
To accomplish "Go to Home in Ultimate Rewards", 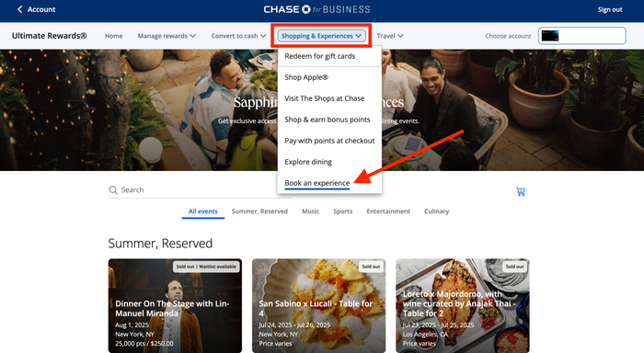I will [x=114, y=36].
